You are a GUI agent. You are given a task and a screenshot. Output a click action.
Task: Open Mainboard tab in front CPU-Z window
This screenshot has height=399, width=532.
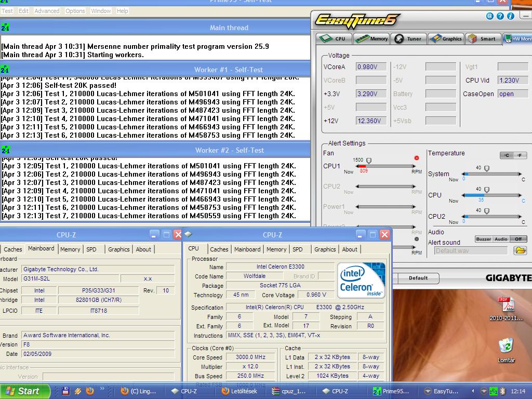pyautogui.click(x=247, y=249)
